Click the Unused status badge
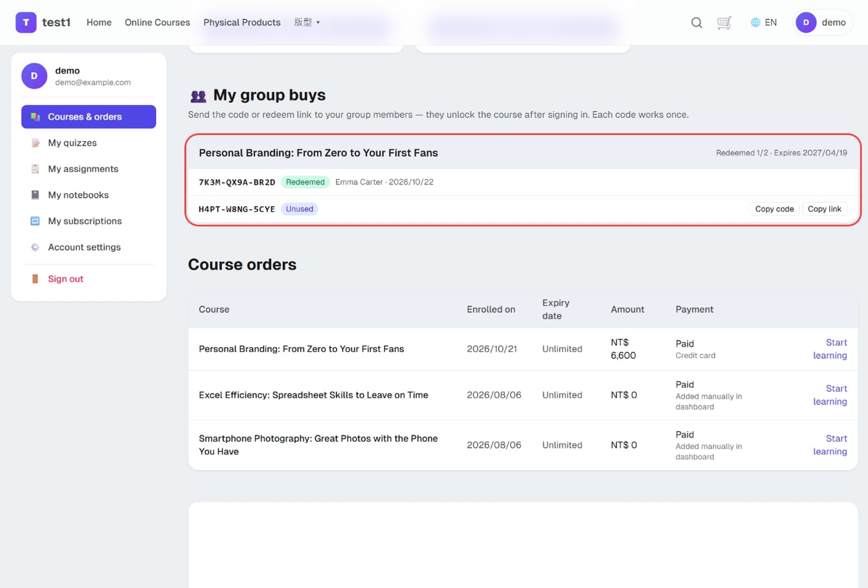 pyautogui.click(x=299, y=209)
